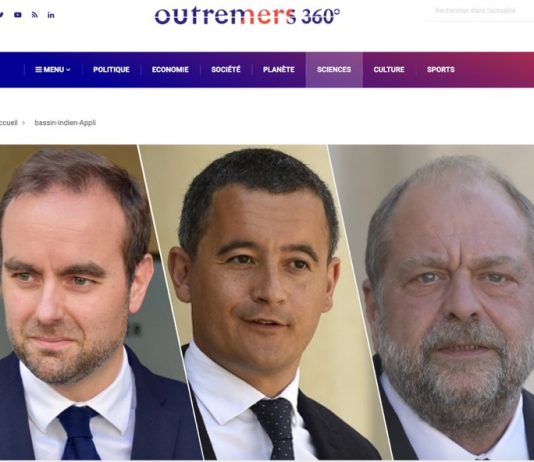Viewport: 534px width, 462px height.
Task: Click the middle man's portrait photo
Action: pyautogui.click(x=262, y=302)
